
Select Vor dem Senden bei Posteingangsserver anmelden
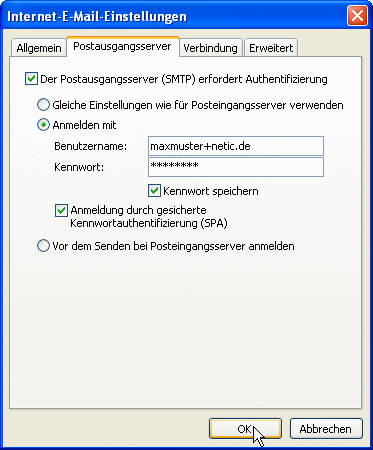coord(43,246)
